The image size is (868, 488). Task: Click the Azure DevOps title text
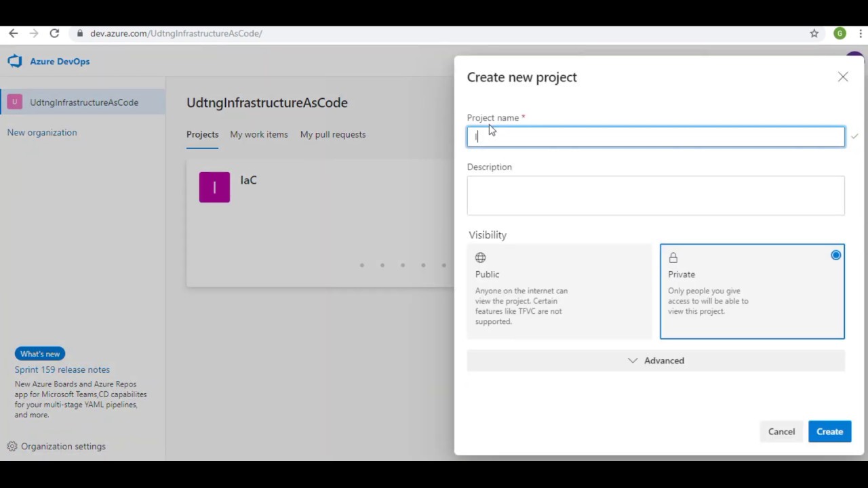pos(60,61)
